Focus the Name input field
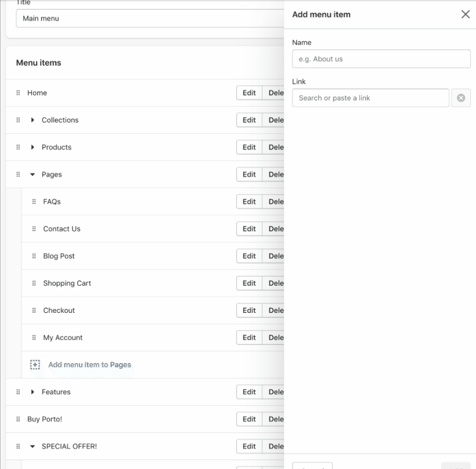 [381, 59]
